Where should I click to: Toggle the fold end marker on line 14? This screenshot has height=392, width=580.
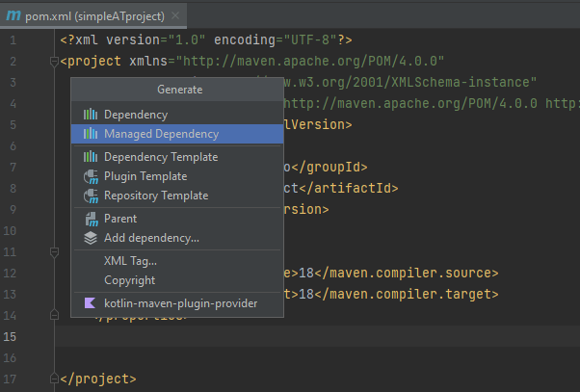point(54,315)
